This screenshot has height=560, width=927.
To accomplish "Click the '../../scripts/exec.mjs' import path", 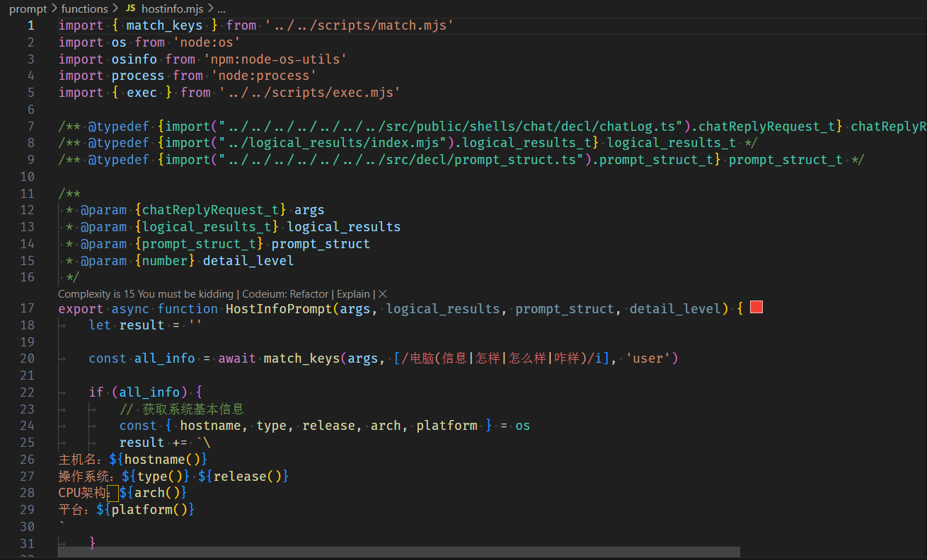I will point(310,93).
